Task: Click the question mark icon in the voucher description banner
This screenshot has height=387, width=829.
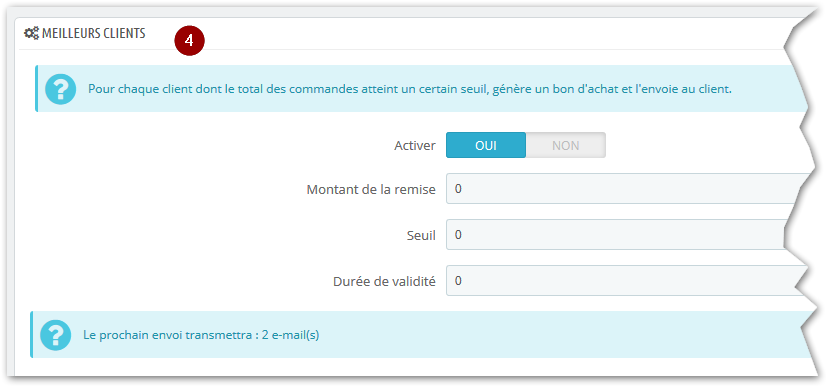Action: pos(61,89)
